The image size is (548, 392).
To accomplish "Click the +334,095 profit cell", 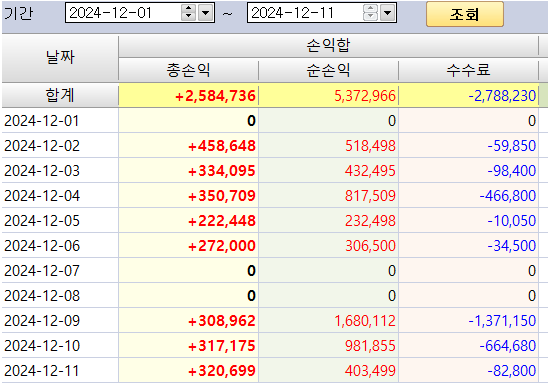I will tap(189, 170).
